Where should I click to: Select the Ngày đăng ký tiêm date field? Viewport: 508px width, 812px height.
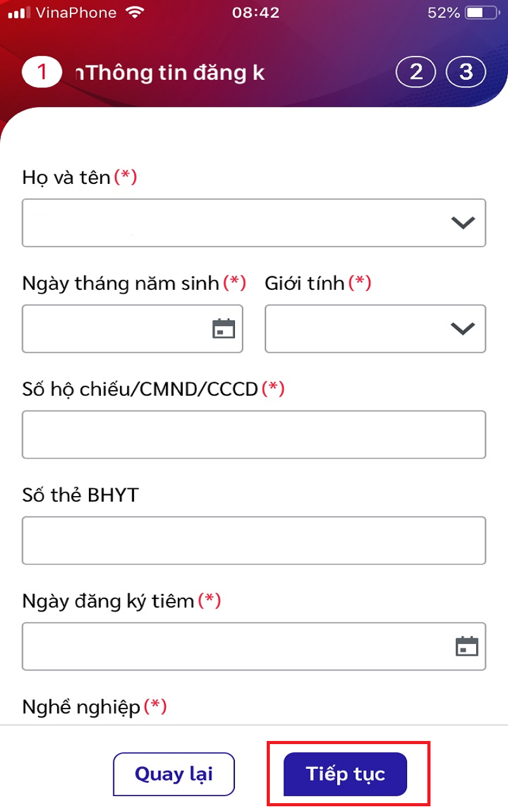254,646
